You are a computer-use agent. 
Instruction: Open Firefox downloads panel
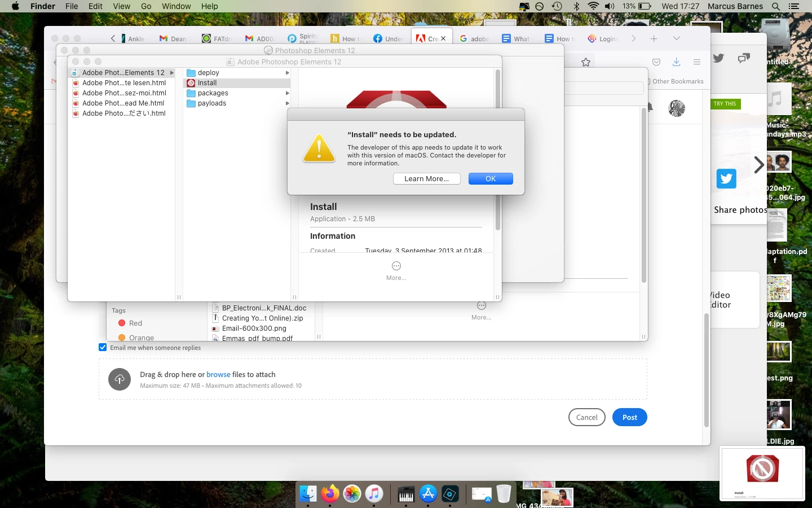point(676,62)
